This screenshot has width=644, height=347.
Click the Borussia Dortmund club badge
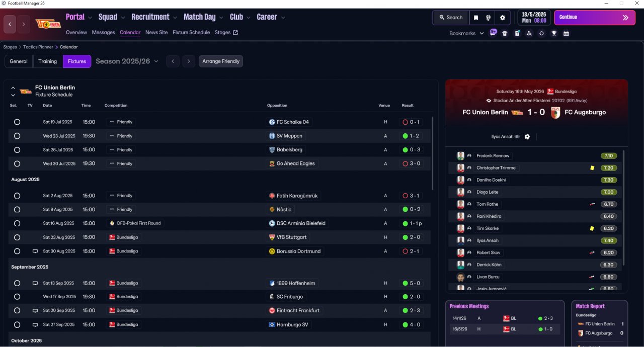(x=272, y=251)
